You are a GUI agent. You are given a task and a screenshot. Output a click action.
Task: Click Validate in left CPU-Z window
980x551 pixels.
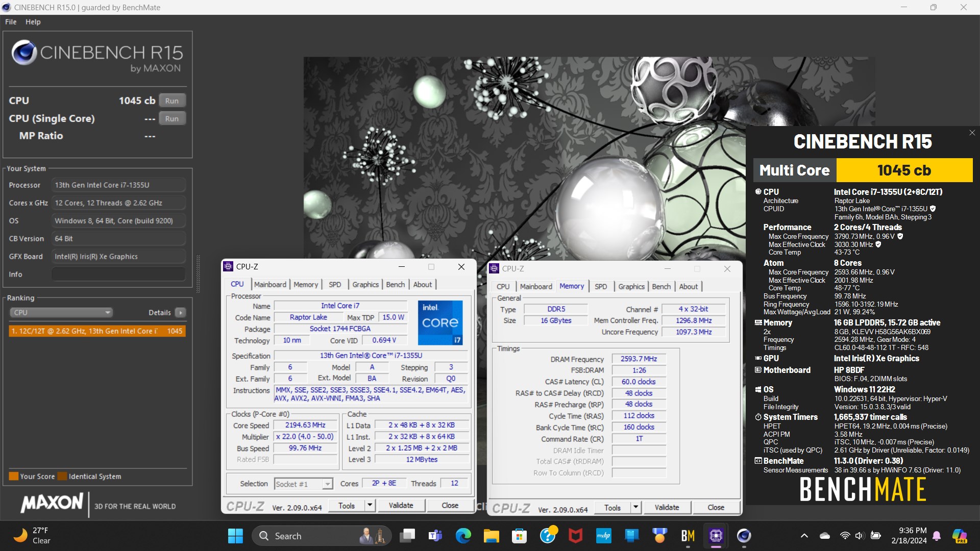point(401,506)
